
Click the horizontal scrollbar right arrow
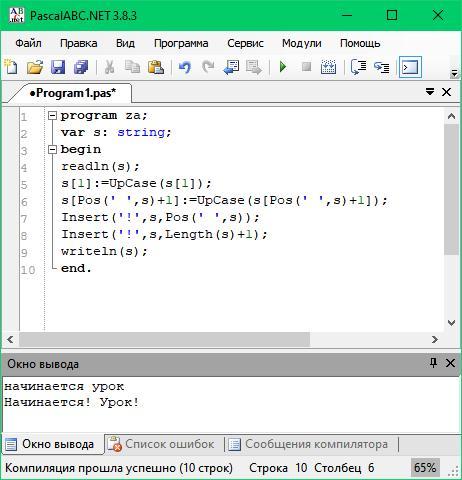click(435, 339)
